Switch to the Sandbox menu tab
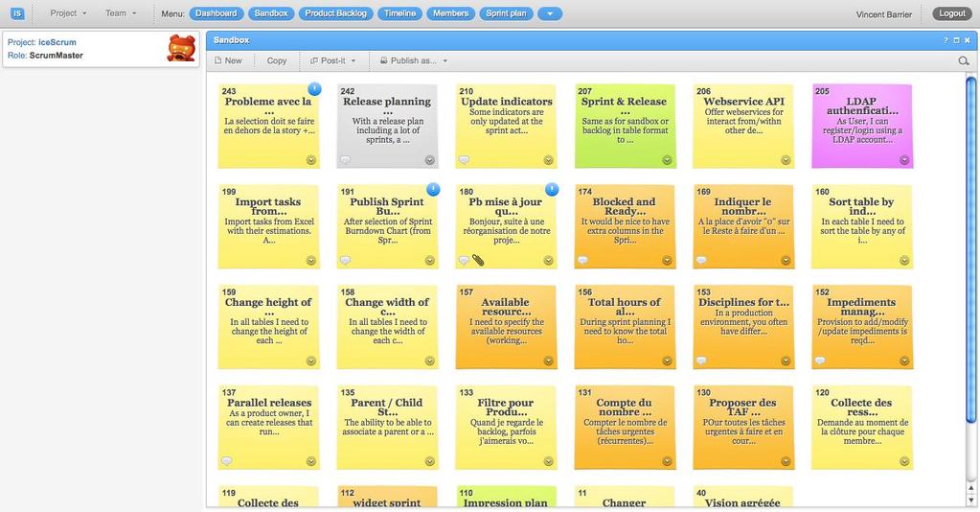 (271, 13)
